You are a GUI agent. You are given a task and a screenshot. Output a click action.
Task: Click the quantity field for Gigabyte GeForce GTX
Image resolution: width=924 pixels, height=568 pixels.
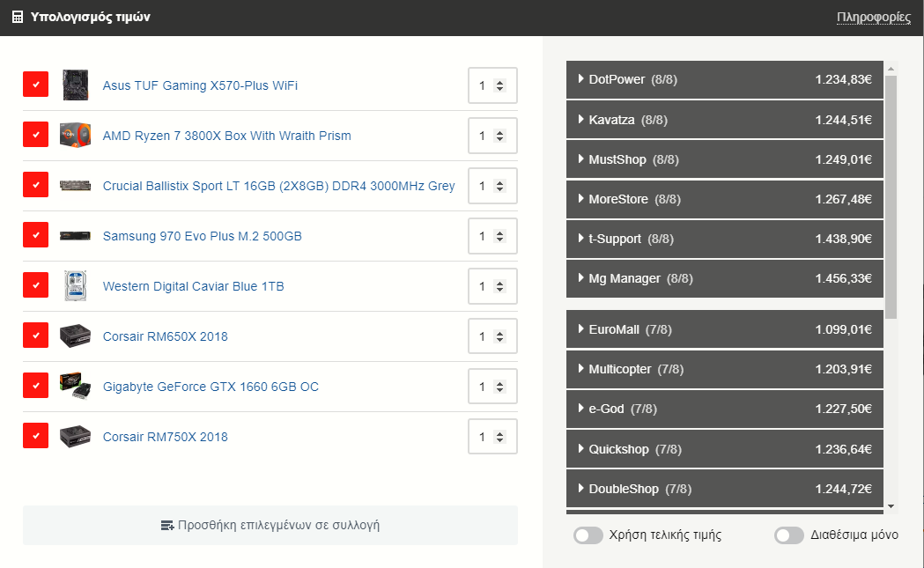click(492, 387)
